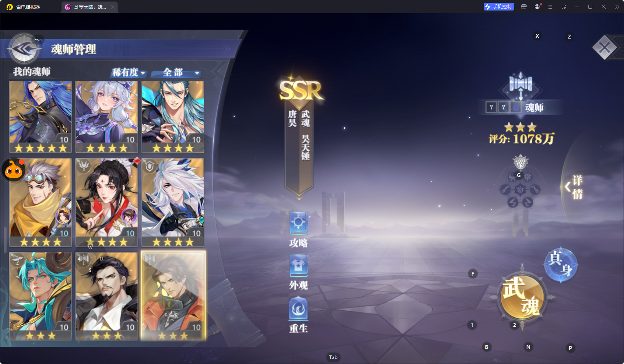
Task: Expand the LDPlayer side toolbar chevrons
Action: coord(617,7)
